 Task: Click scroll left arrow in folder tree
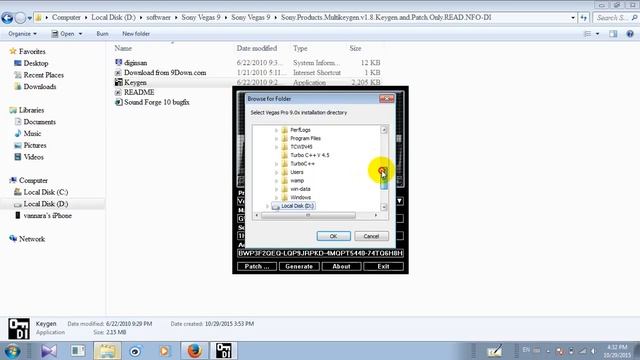click(x=257, y=215)
